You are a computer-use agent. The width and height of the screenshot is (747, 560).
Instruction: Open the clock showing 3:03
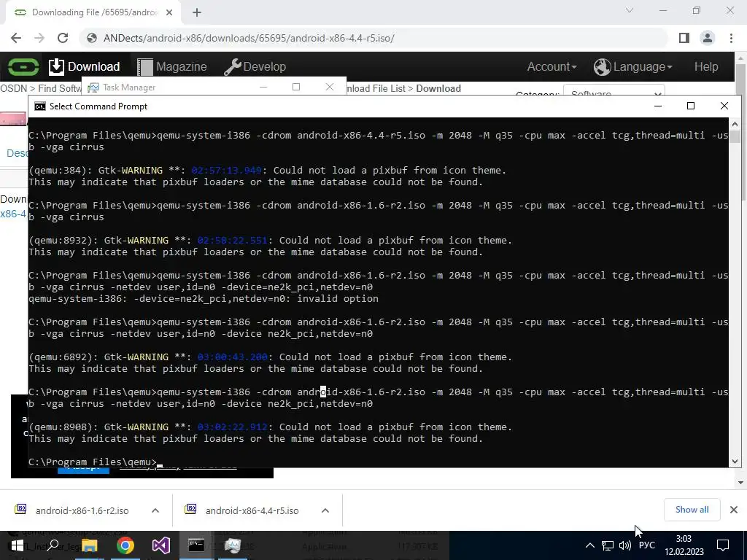684,545
